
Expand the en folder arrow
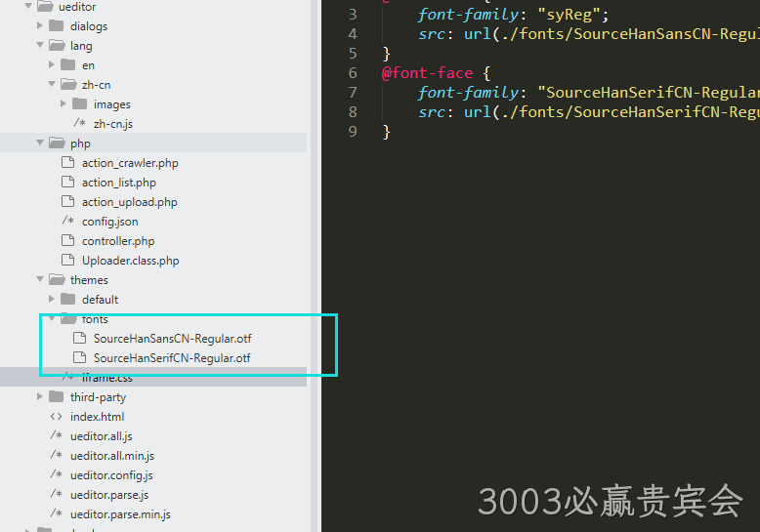click(52, 64)
